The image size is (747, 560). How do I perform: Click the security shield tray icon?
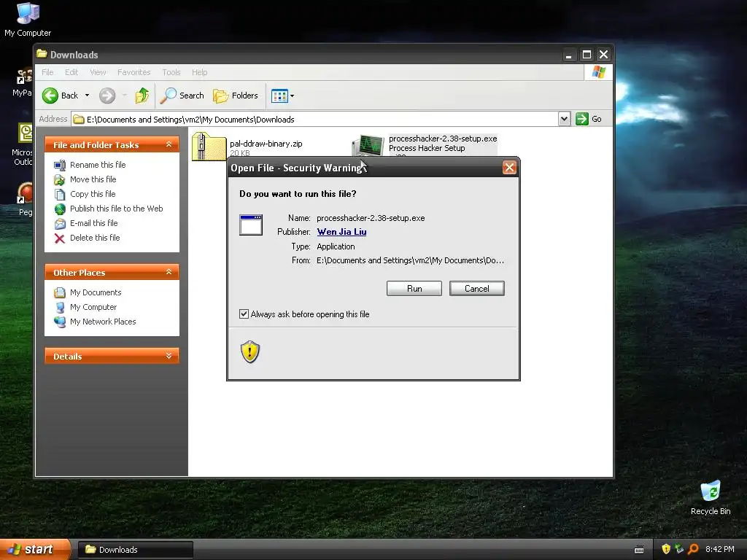click(666, 549)
